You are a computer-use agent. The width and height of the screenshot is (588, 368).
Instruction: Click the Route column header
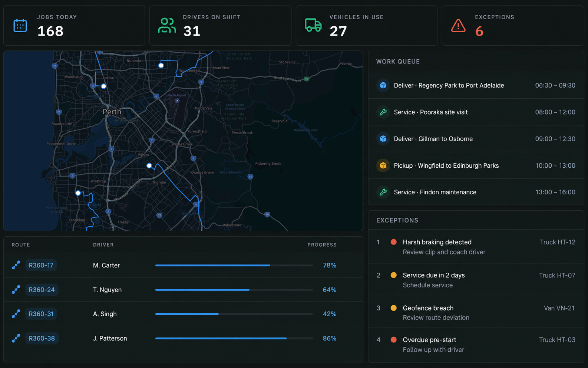click(21, 245)
